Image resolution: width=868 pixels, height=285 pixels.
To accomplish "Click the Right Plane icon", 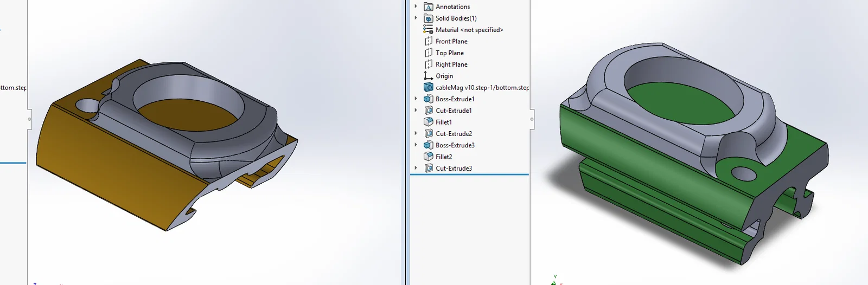I will 429,64.
